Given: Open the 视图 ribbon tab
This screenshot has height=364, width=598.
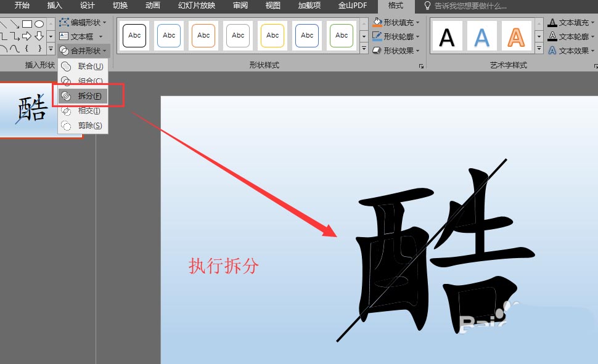Looking at the screenshot, I should (x=272, y=6).
